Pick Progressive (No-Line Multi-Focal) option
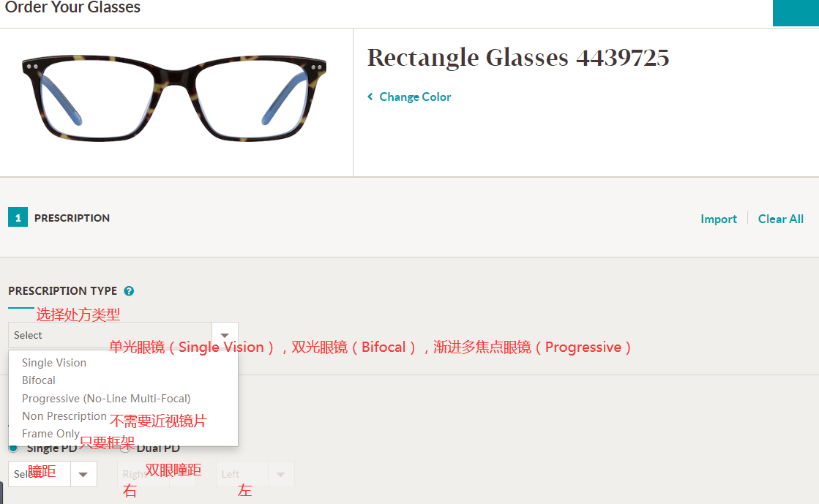Screen dimensions: 819x504 [106, 399]
